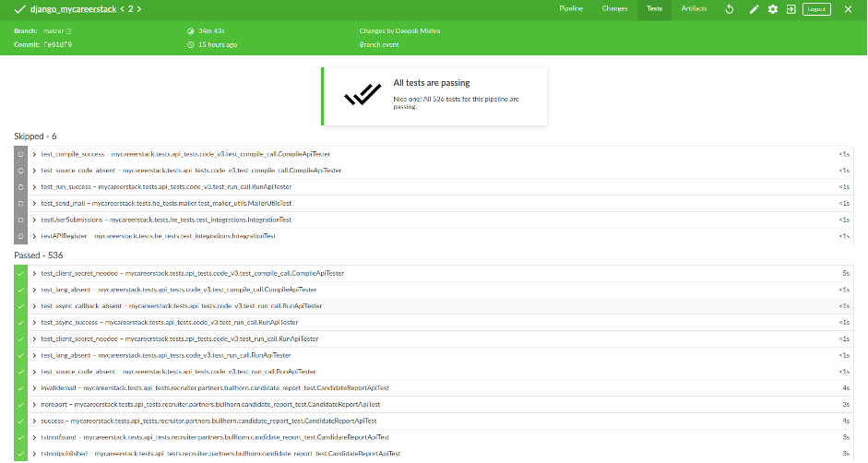Switch to the Changes tab
The width and height of the screenshot is (868, 463).
coord(614,9)
